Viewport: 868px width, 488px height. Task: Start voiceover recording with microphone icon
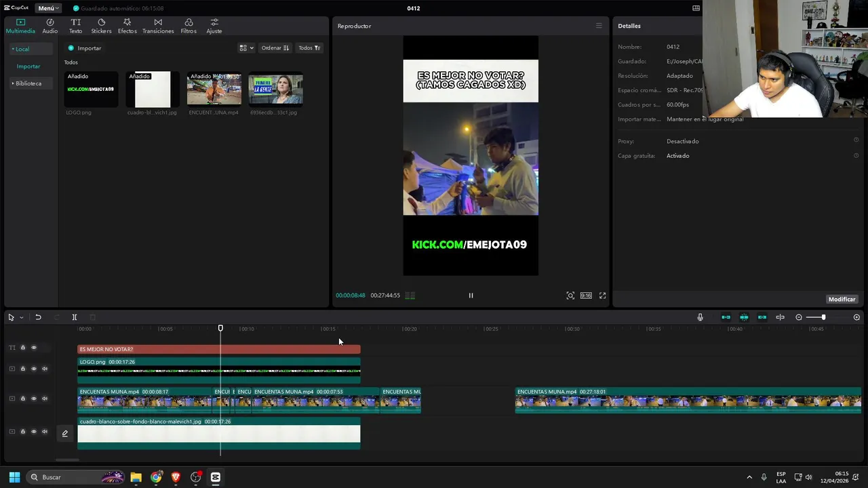coord(701,317)
